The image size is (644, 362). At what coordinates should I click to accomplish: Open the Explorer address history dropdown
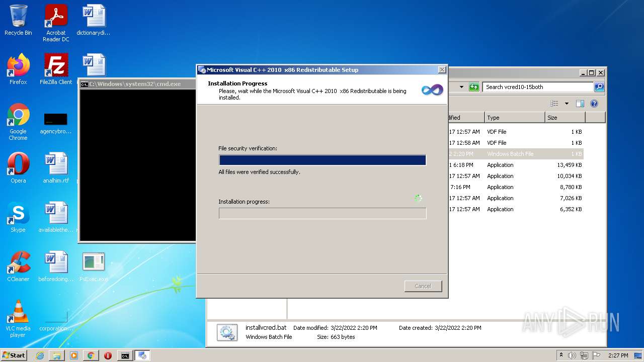coord(461,87)
